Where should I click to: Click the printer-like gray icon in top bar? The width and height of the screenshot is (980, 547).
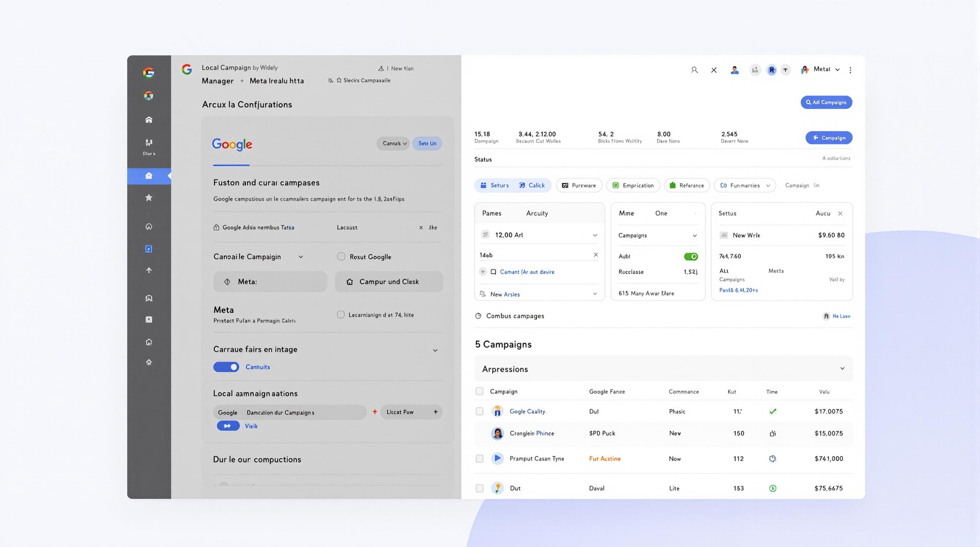coord(755,70)
